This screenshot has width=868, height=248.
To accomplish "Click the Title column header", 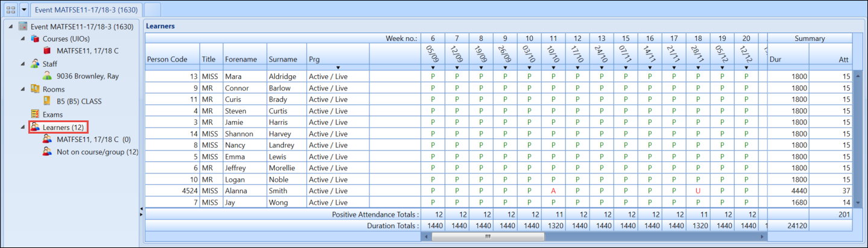I will tap(212, 57).
